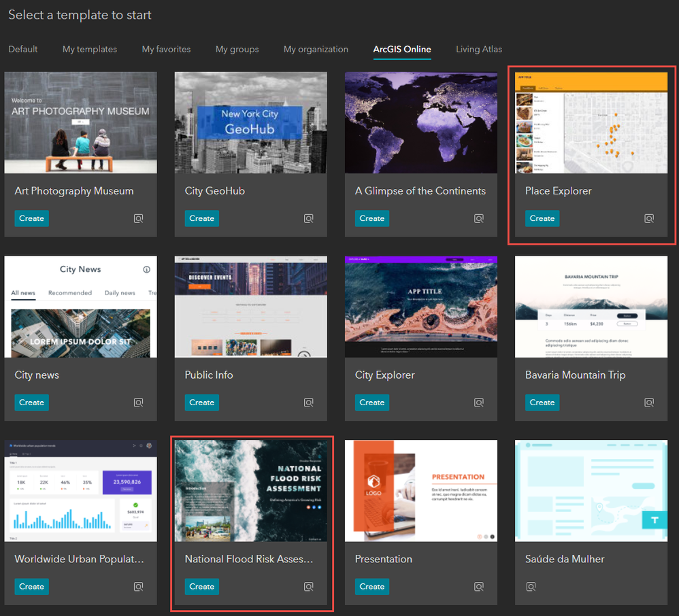Click the 'Select a template to start' heading
This screenshot has width=679, height=616.
(x=80, y=15)
